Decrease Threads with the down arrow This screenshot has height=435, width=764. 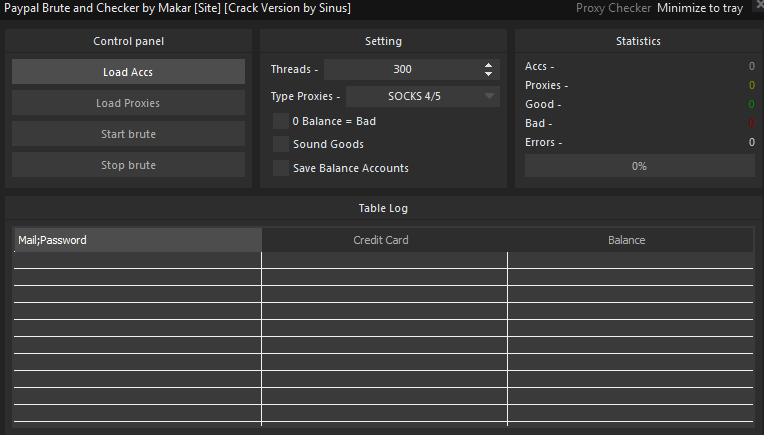pos(488,74)
